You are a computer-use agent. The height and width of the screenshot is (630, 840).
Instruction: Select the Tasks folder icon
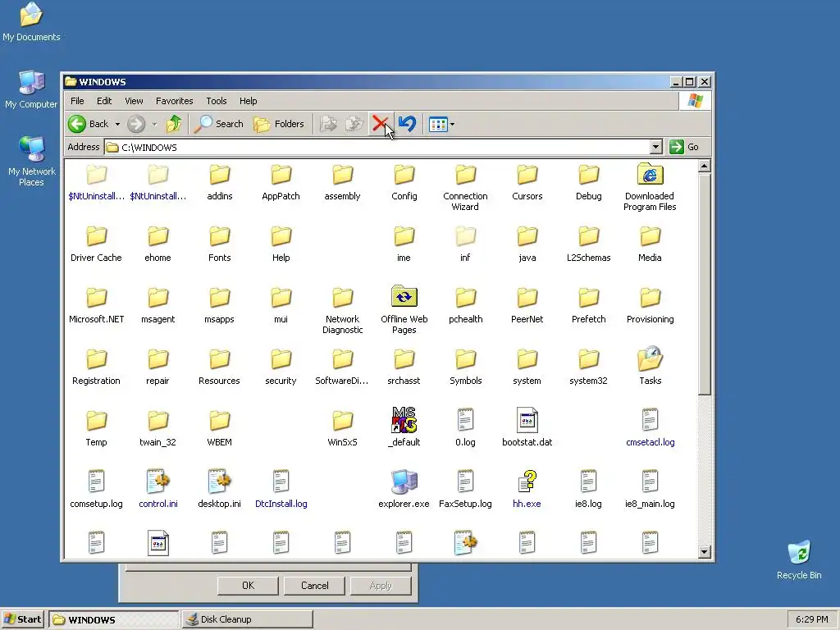[650, 359]
